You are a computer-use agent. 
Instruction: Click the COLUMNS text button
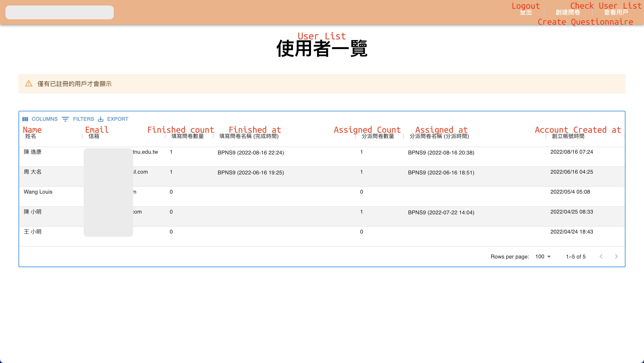point(44,119)
